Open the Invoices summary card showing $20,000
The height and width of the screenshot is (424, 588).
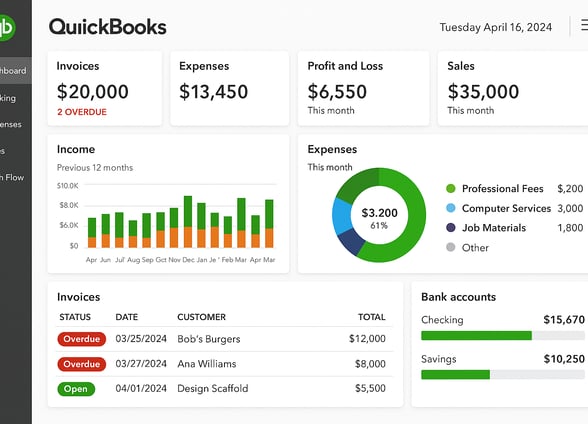tap(105, 88)
